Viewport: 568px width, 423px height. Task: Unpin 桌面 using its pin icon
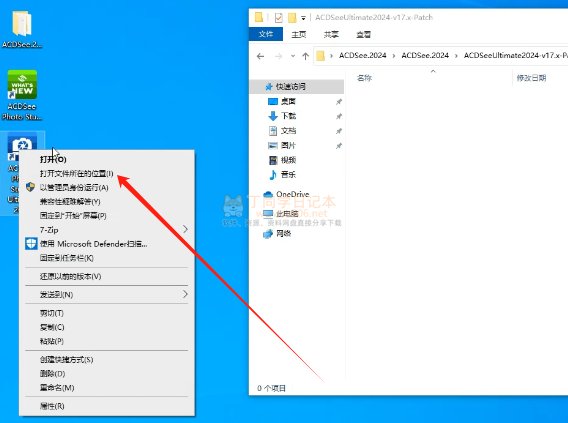click(339, 102)
